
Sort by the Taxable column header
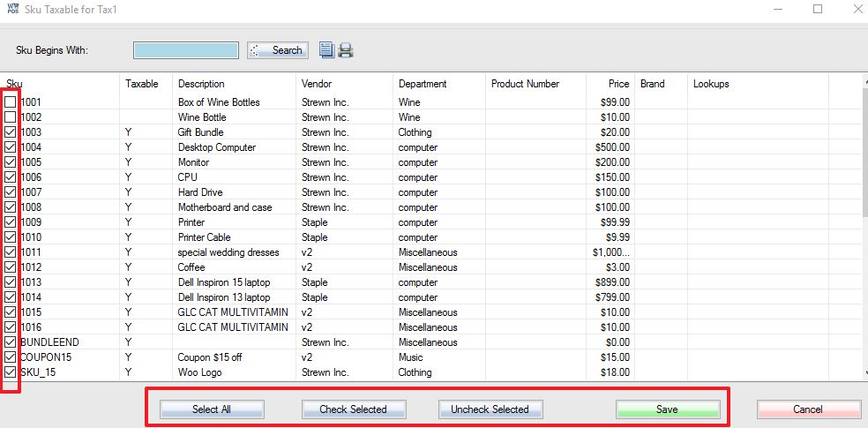click(x=146, y=84)
